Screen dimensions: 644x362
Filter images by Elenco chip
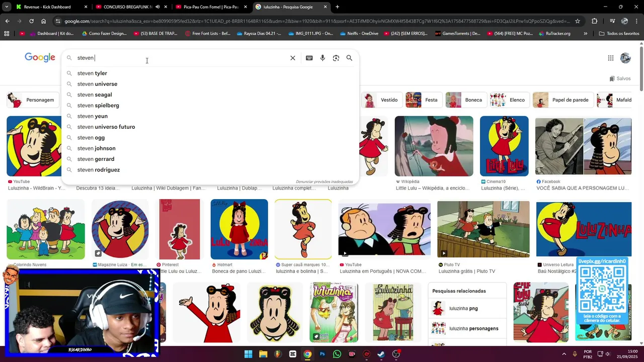click(509, 100)
